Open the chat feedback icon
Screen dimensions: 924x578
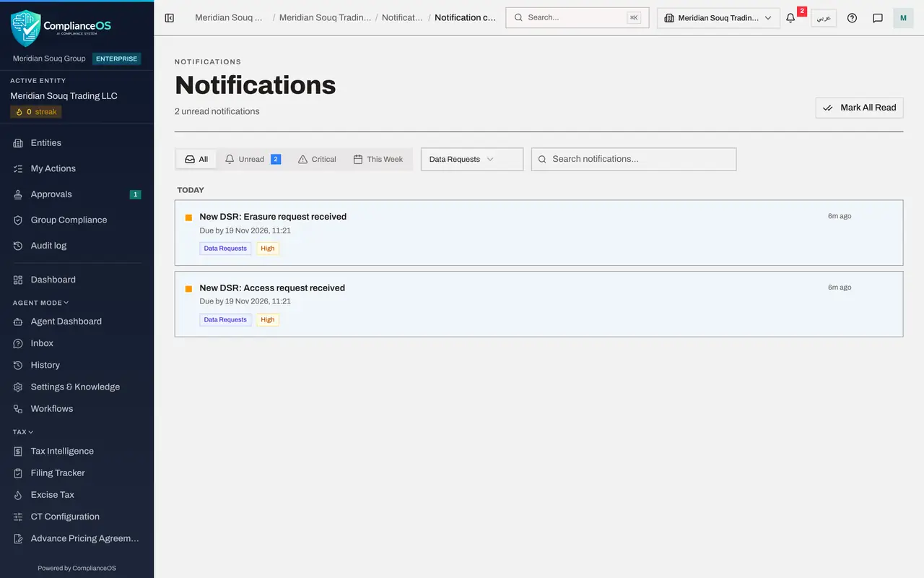(x=878, y=18)
